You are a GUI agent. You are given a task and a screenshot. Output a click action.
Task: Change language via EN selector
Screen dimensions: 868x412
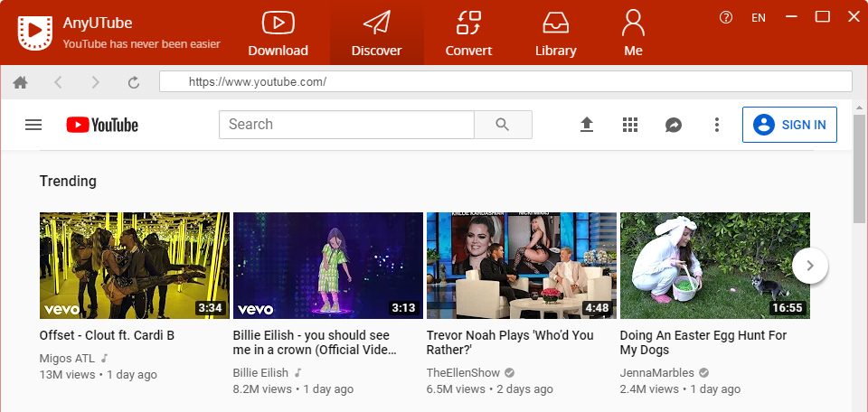759,18
